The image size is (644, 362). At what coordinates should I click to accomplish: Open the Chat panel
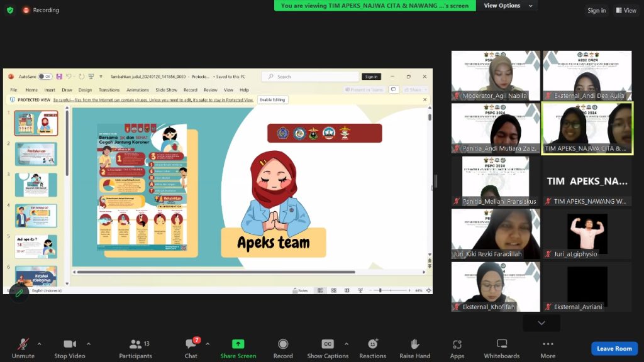pos(191,348)
